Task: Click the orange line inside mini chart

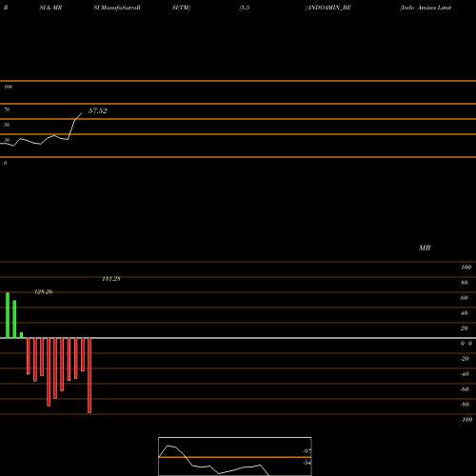Action: (x=235, y=457)
